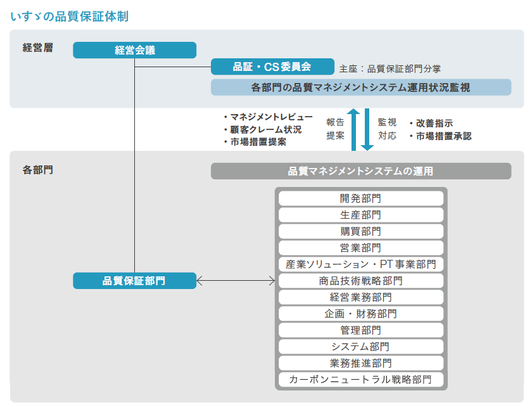This screenshot has width=532, height=412.
Task: Click the 主座:品質保証部門分掌 text
Action: coord(390,69)
